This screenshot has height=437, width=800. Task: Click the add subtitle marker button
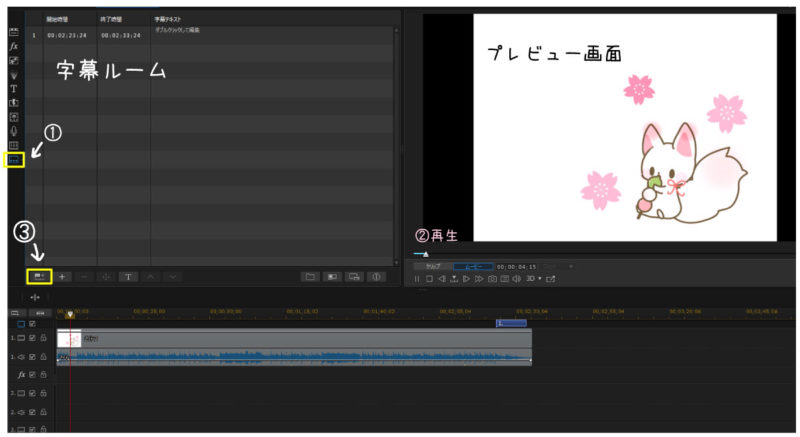pyautogui.click(x=38, y=276)
